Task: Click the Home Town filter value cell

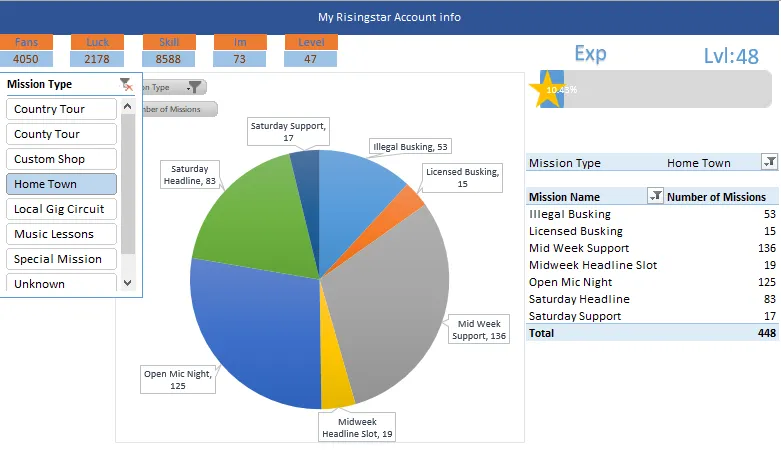Action: (x=699, y=163)
